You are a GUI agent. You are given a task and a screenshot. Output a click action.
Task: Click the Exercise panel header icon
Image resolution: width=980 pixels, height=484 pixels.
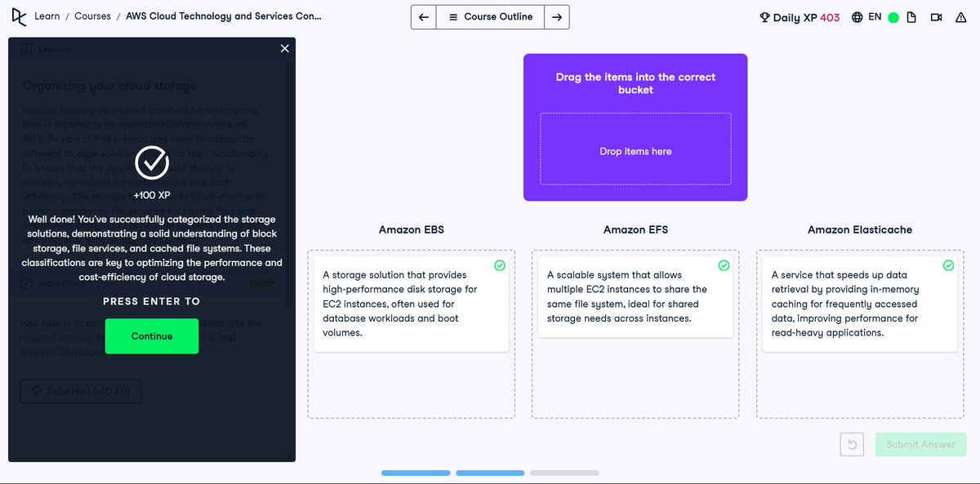26,49
